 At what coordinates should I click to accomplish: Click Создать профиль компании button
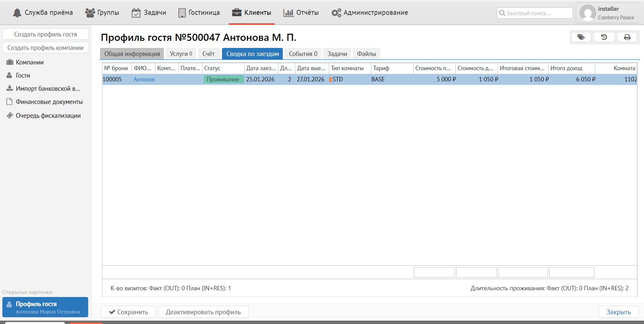click(46, 48)
